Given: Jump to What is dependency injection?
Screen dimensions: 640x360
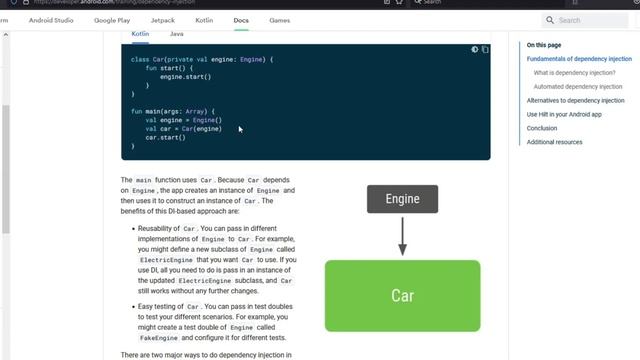Looking at the screenshot, I should (x=574, y=73).
